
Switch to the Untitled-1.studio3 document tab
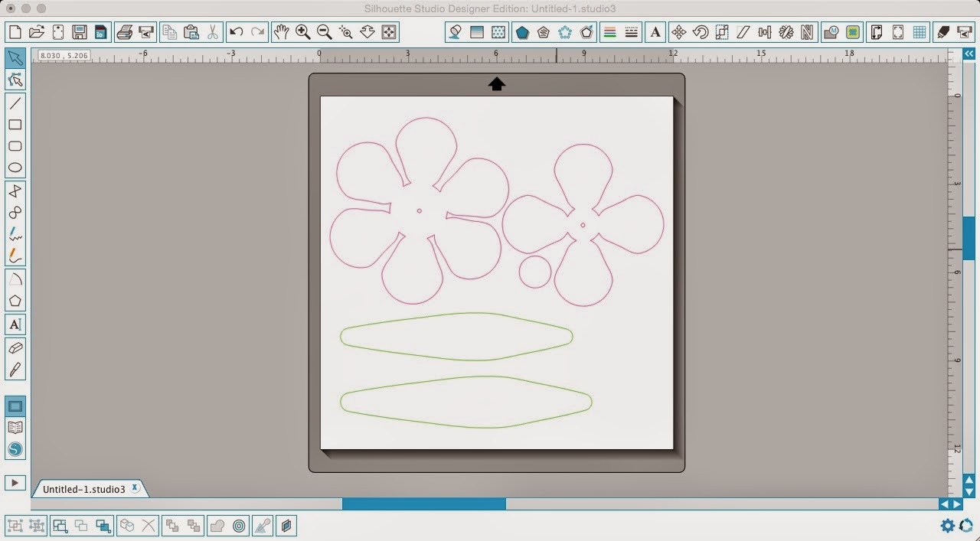pos(83,489)
